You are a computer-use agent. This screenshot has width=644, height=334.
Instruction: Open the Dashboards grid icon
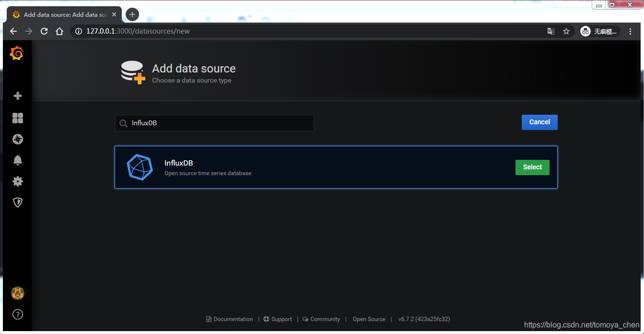[18, 118]
